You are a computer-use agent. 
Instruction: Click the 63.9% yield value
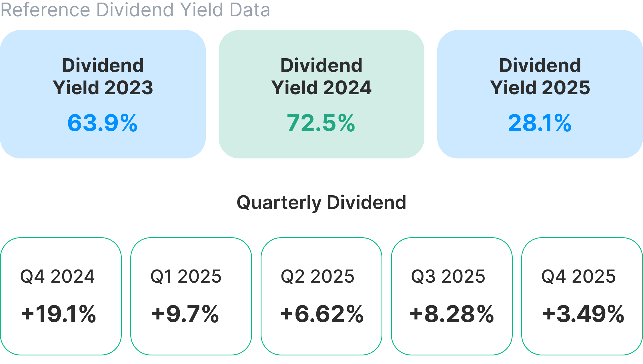pos(103,123)
